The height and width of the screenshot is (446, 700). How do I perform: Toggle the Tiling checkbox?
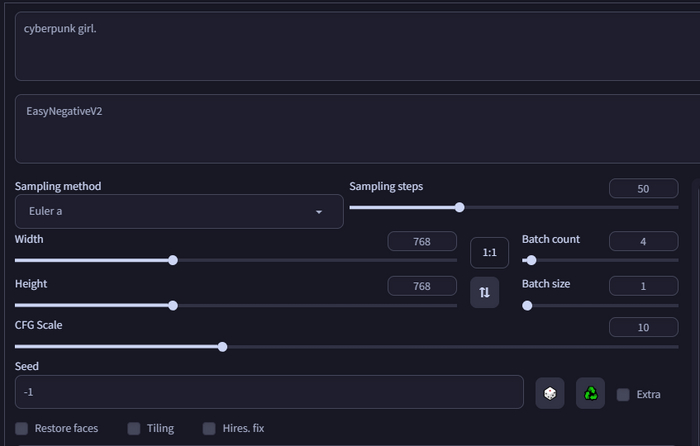pos(134,428)
